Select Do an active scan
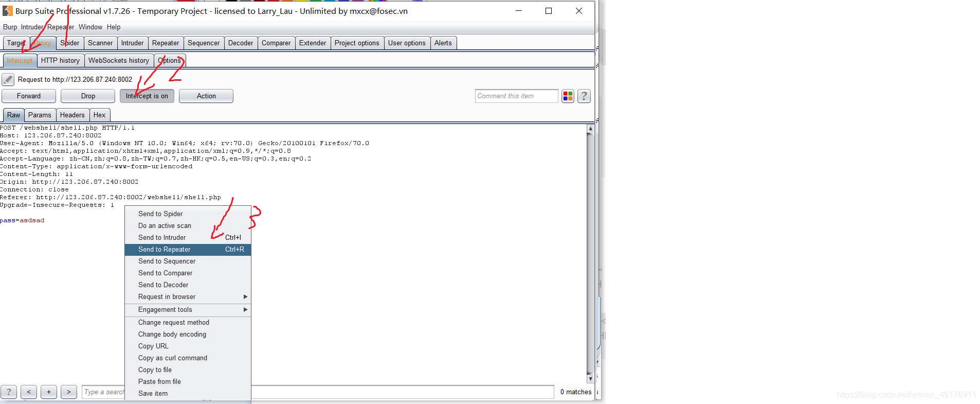The width and height of the screenshot is (980, 404). coord(188,226)
